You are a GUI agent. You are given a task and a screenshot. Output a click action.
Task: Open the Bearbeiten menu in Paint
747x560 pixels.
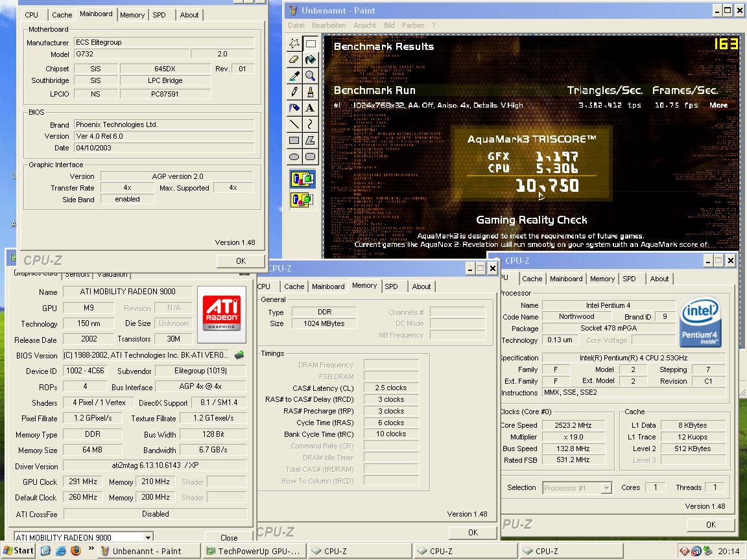329,25
